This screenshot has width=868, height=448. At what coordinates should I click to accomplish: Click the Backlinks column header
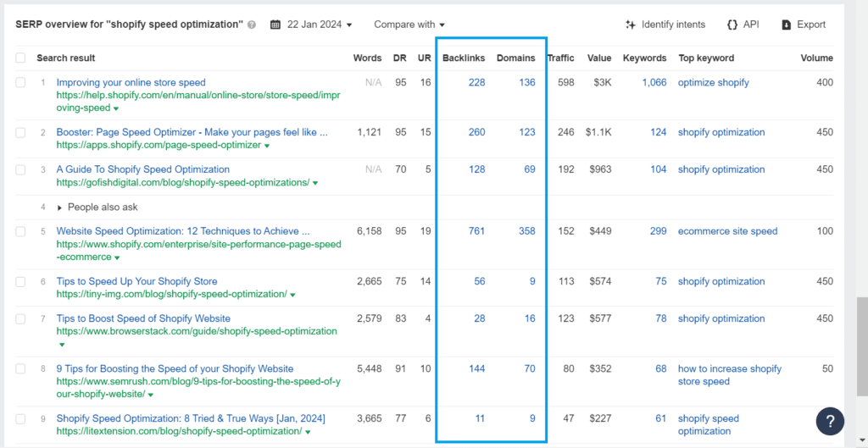(464, 58)
